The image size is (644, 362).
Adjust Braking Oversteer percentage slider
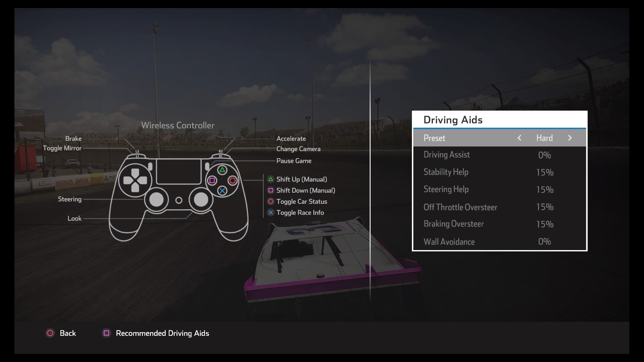click(x=544, y=224)
